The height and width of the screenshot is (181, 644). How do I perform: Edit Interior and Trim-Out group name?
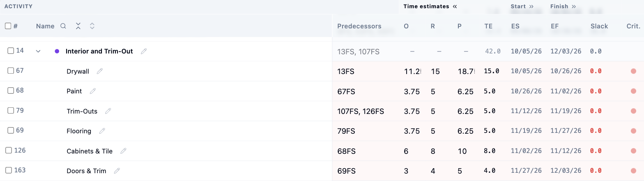coord(143,51)
